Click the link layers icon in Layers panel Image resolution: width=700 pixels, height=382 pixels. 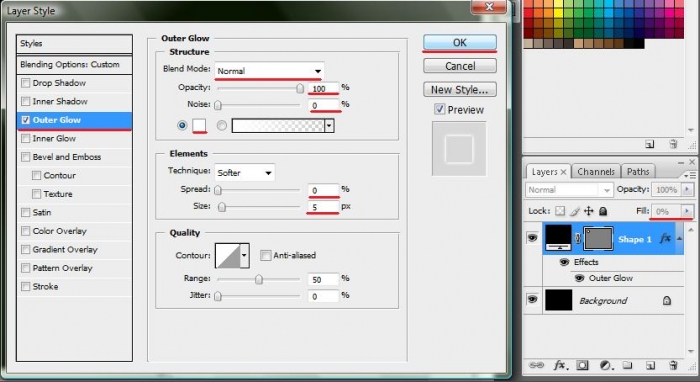click(536, 365)
